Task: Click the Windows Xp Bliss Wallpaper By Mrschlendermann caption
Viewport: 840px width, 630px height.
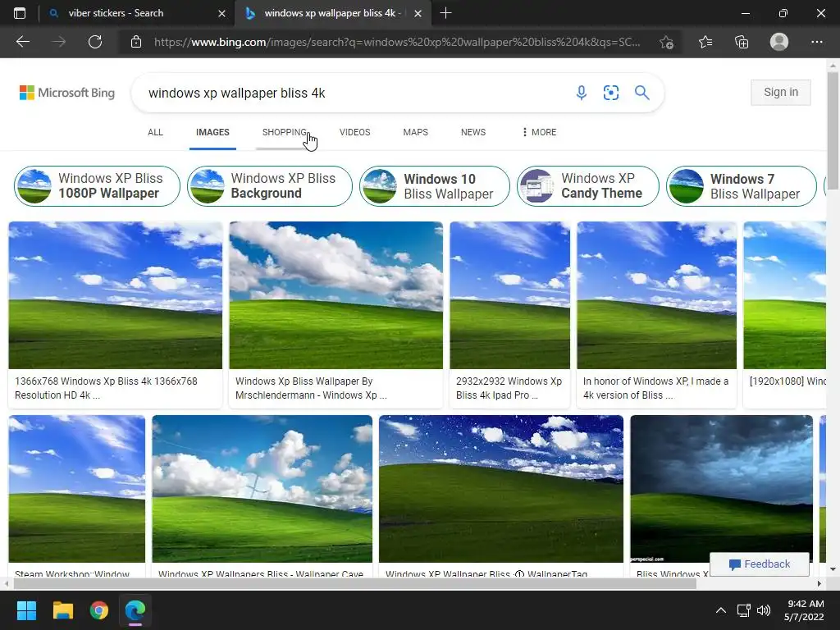Action: pos(311,388)
